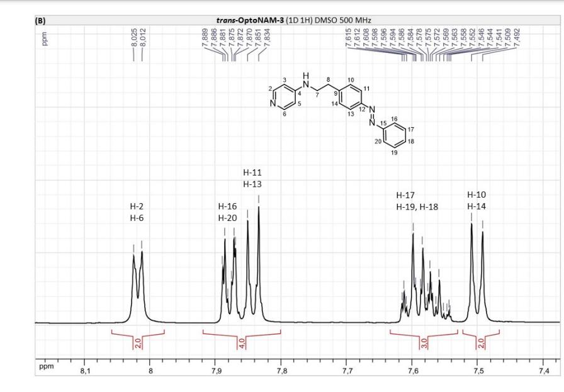The image size is (564, 392).
Task: Select the NH group in the molecule
Action: click(x=306, y=79)
